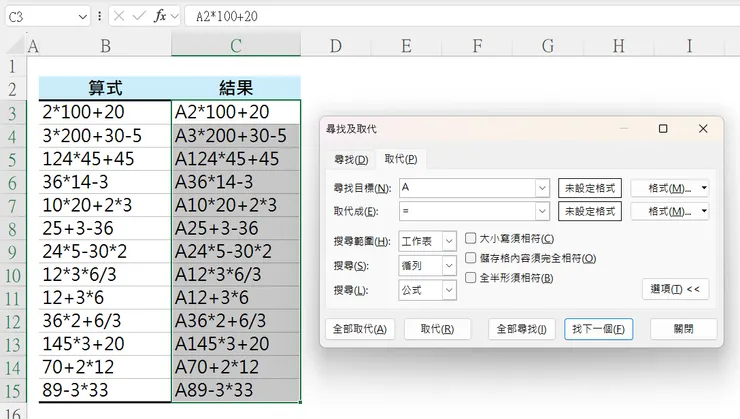Screen dimensions: 740x419
Task: Collapse options with 選項(T) << button
Action: 675,289
